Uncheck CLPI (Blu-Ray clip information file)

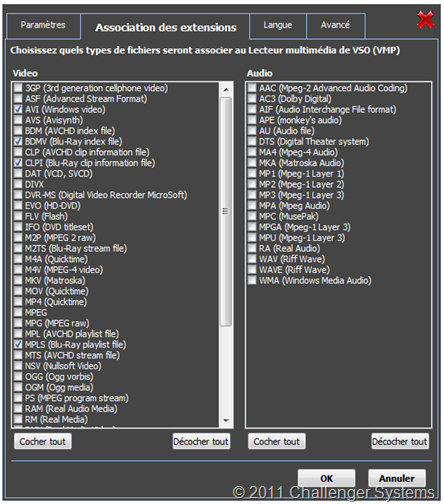click(18, 163)
